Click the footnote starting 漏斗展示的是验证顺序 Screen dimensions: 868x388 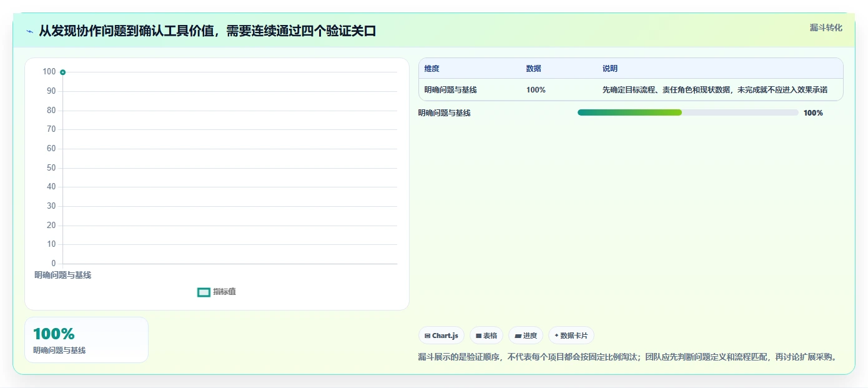point(627,357)
